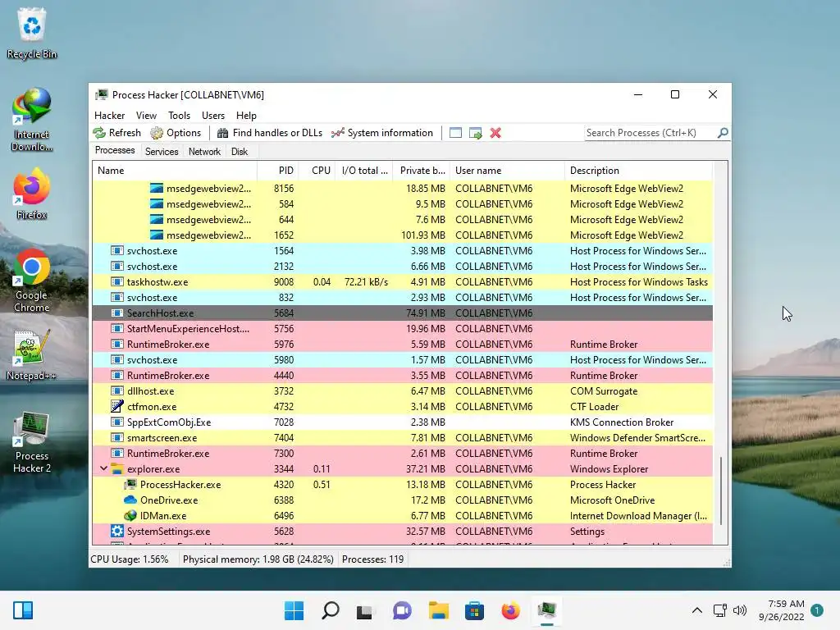Viewport: 840px width, 630px height.
Task: Click the SystemSettings.exe gear icon
Action: click(x=116, y=531)
